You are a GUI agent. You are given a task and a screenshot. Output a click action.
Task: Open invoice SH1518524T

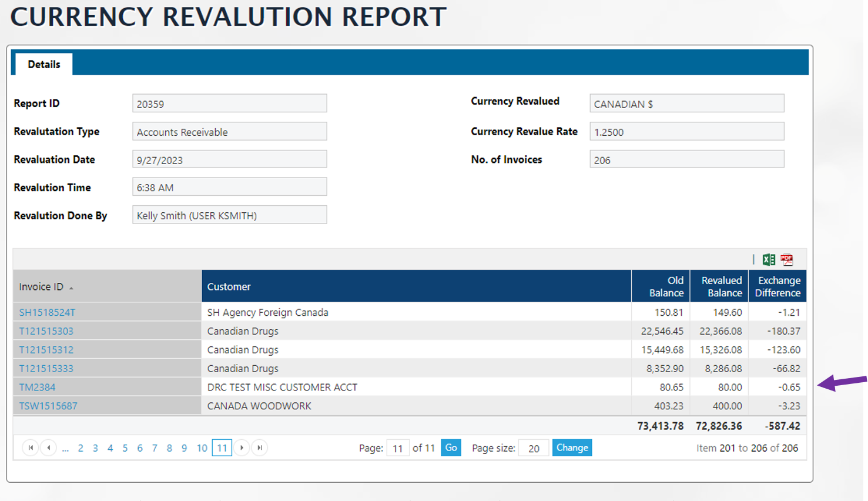(x=47, y=313)
